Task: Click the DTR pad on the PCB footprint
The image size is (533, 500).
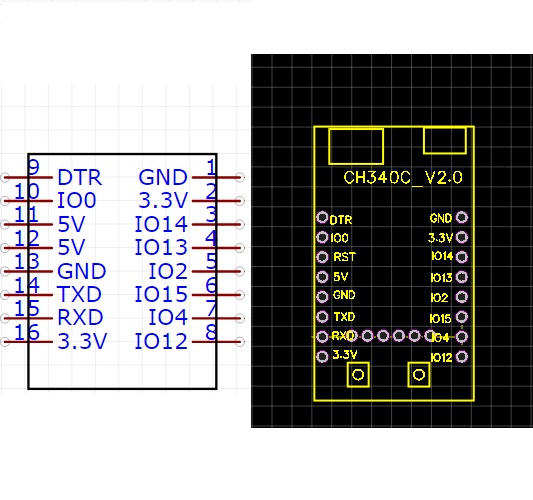Action: tap(322, 217)
